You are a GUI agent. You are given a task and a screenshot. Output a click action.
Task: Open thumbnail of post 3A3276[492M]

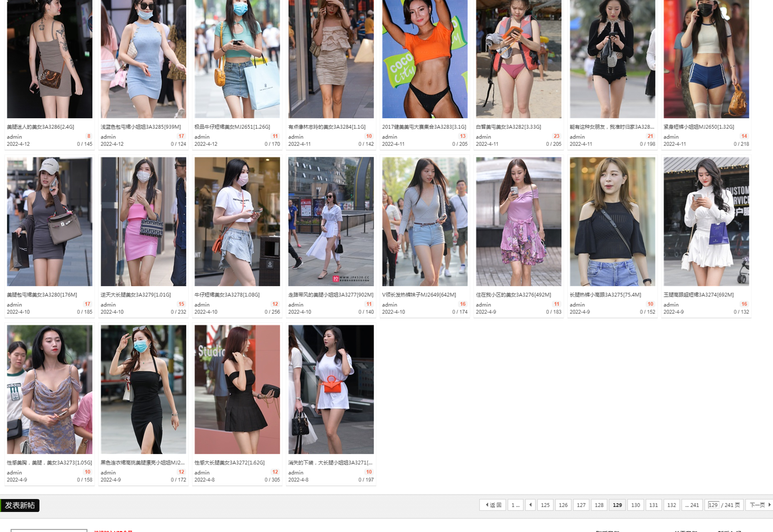519,222
